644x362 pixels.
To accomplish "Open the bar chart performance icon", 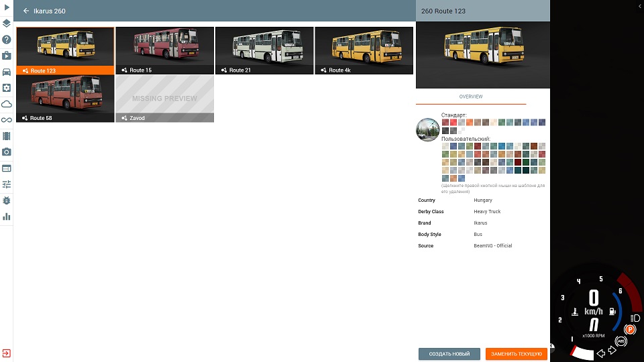I will coord(7,217).
